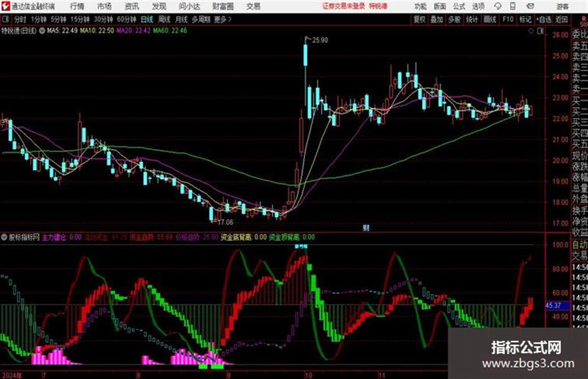Click the 标记 toolbar button
Screen dimensions: 588x379
[525, 19]
